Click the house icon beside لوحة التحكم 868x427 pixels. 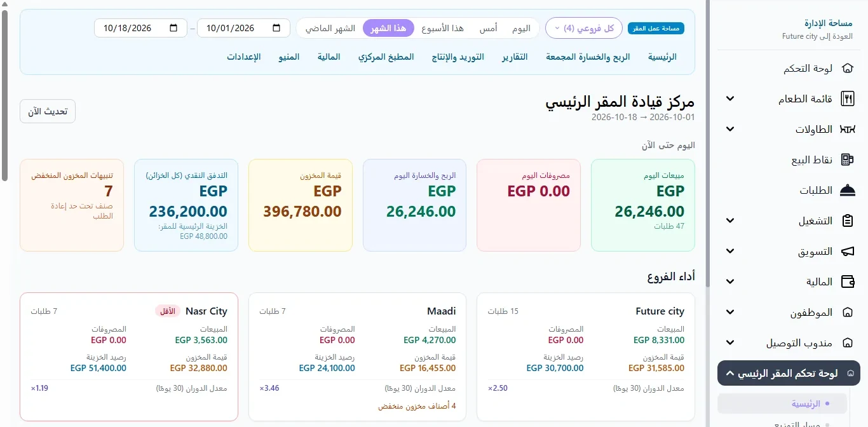pos(847,68)
